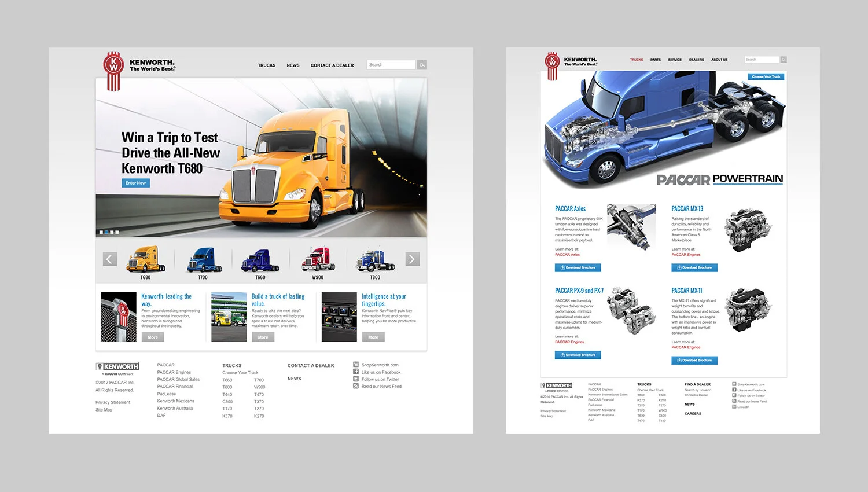Click the cart icon in right page footer

(x=734, y=384)
